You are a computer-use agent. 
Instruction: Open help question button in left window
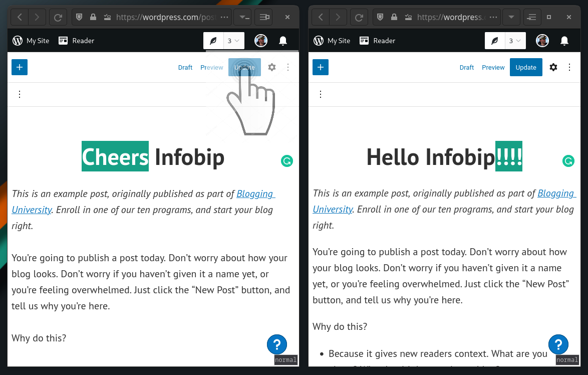(277, 344)
